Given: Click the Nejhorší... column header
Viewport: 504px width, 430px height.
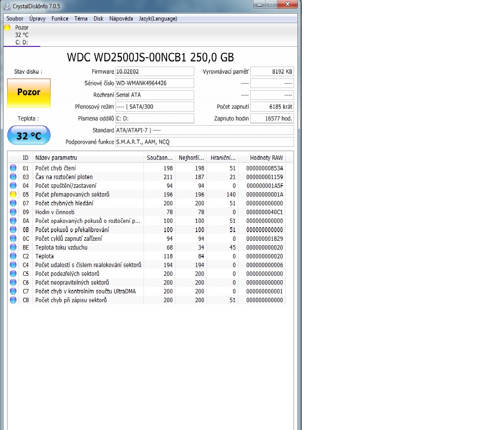Looking at the screenshot, I should (x=191, y=158).
